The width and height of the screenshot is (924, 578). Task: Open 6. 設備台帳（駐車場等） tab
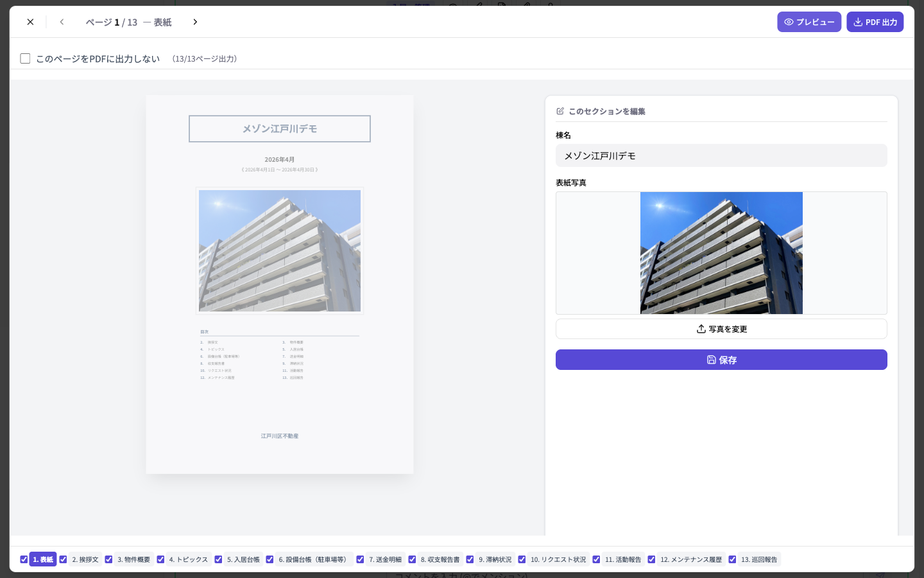[314, 559]
